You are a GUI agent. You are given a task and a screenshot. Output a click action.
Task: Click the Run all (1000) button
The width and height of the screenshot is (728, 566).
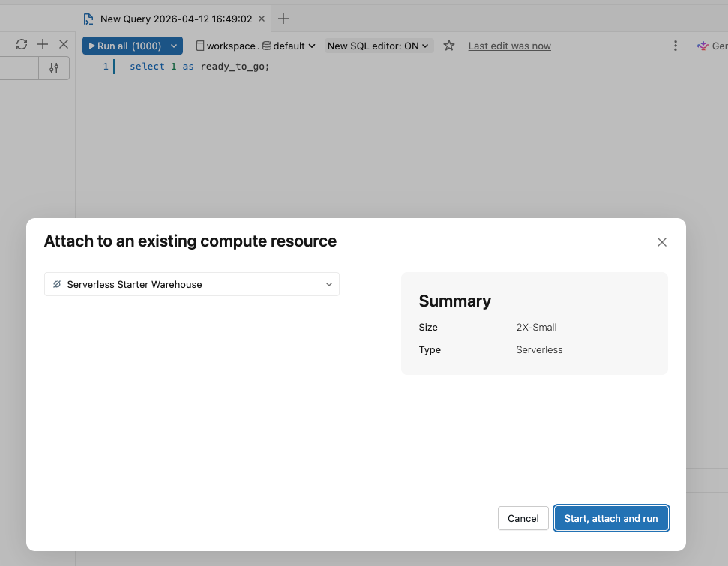[125, 46]
